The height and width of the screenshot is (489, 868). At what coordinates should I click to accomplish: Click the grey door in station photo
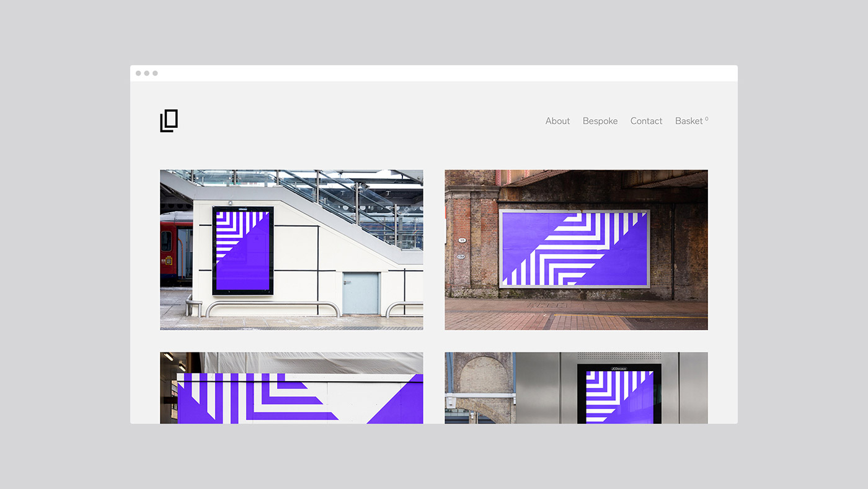click(360, 292)
